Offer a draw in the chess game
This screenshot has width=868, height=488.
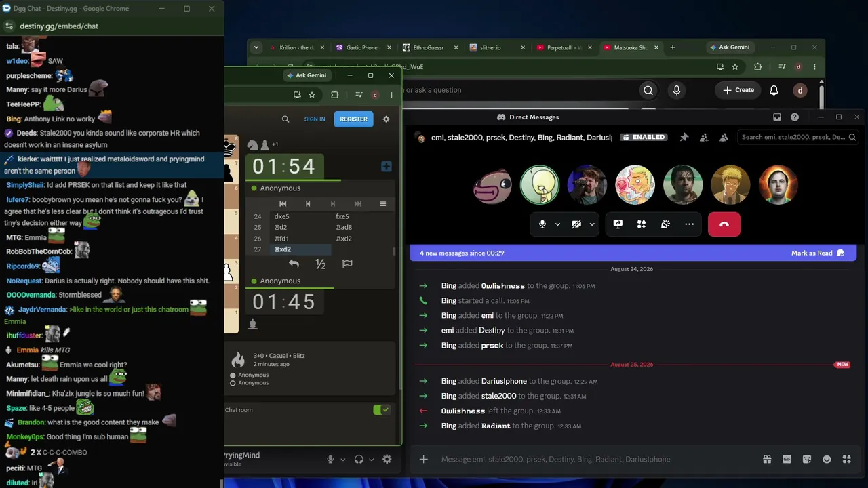point(321,264)
